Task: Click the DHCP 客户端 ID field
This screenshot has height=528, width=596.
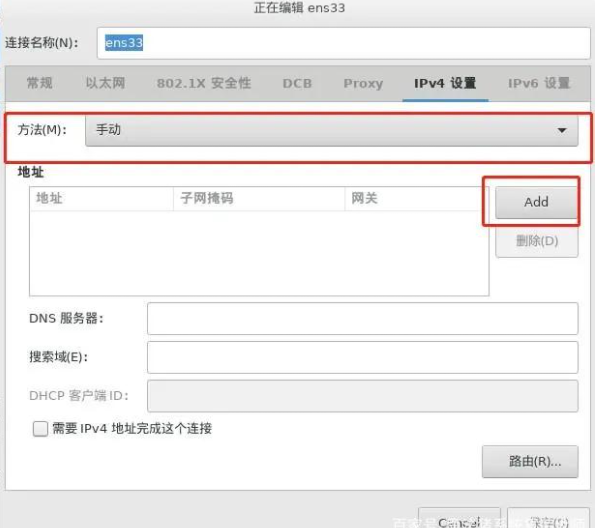Action: [x=363, y=396]
